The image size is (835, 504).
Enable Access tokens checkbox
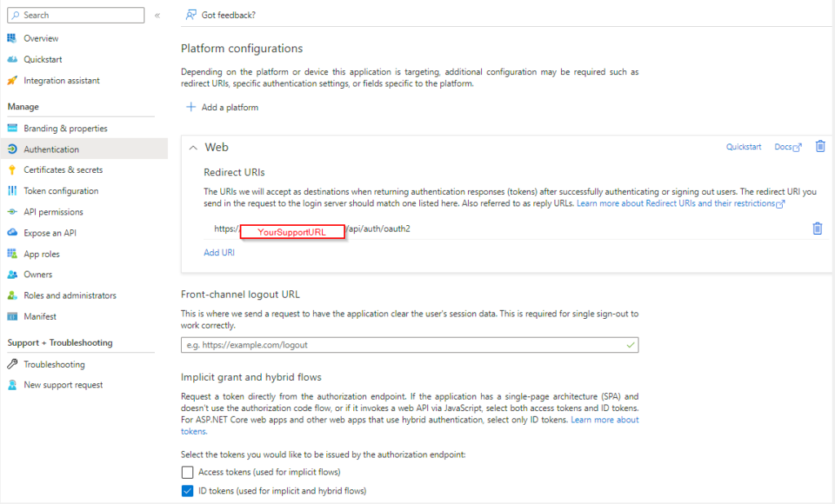coord(188,472)
